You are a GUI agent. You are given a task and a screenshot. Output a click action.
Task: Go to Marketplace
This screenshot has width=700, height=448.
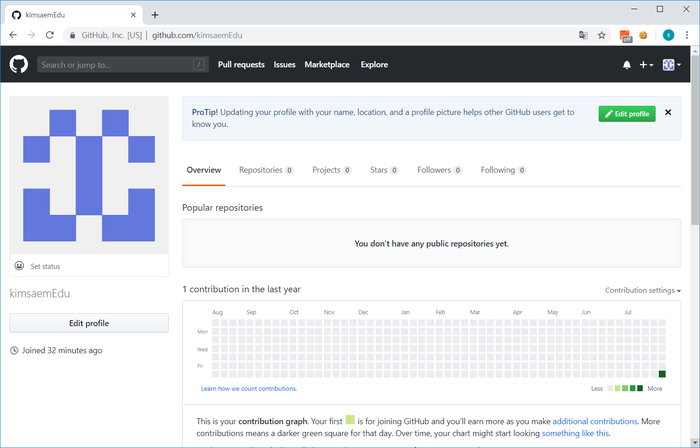(x=327, y=65)
